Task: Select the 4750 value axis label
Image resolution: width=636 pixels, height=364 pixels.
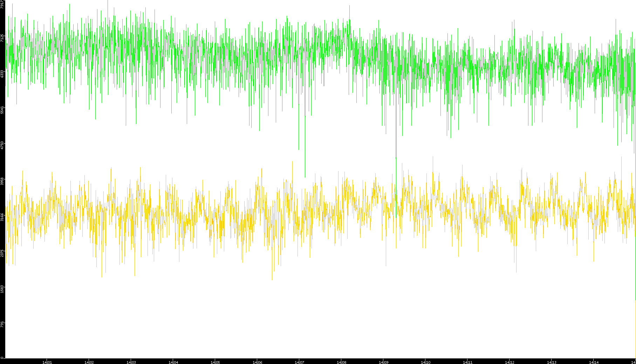Action: pyautogui.click(x=2, y=145)
